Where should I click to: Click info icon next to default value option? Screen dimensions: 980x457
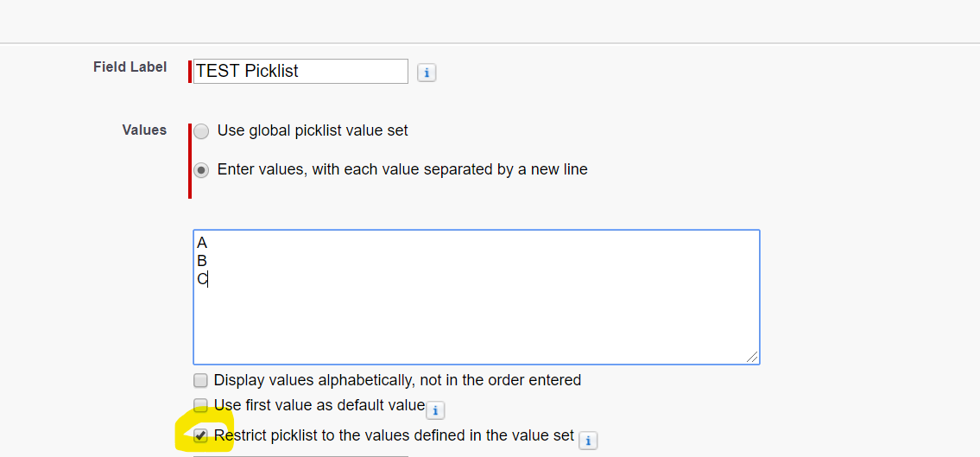click(436, 410)
